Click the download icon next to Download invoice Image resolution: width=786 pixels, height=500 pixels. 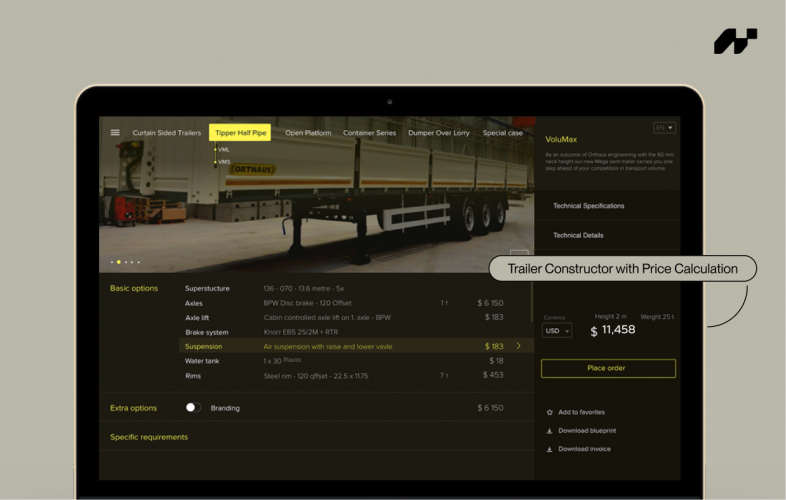[549, 449]
